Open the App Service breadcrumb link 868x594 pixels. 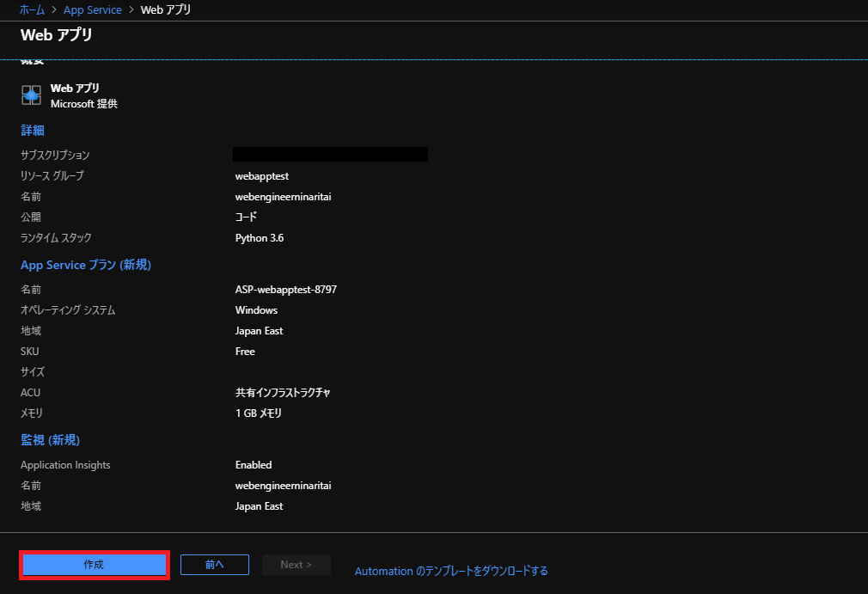(93, 9)
